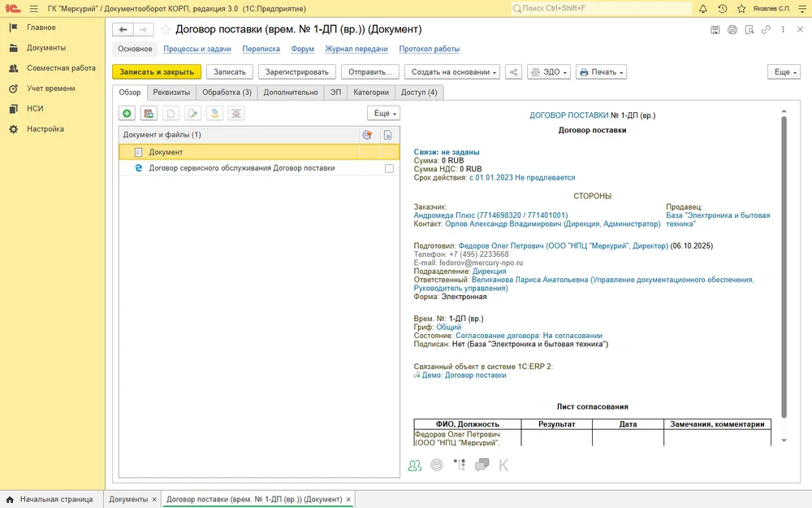Click the speech bubbles discussion icon
Viewport: 812px width, 508px height.
(x=482, y=465)
